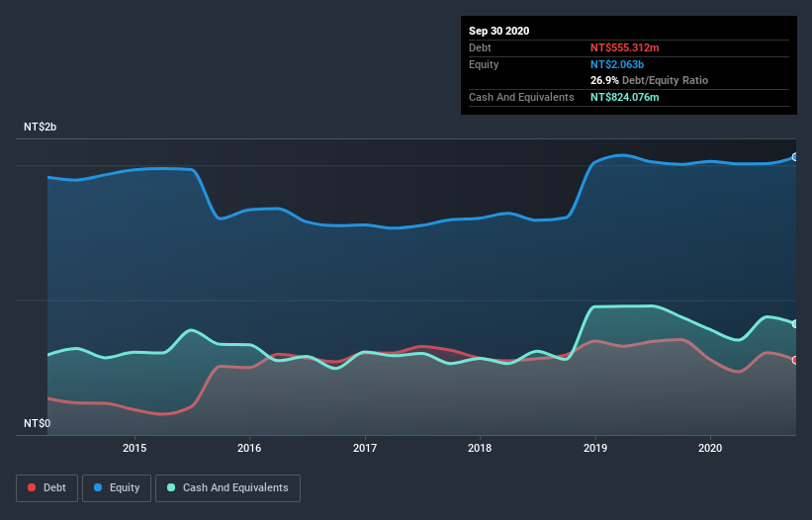This screenshot has width=812, height=520.
Task: Click the NT$2.063b equity value
Action: [x=617, y=64]
